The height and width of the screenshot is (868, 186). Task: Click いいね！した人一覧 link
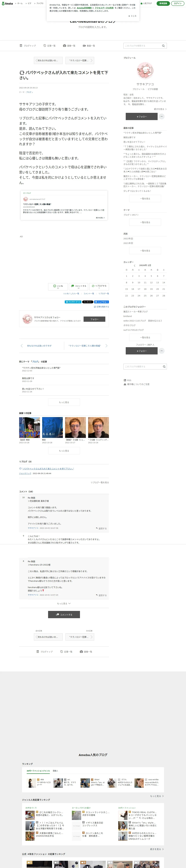[71, 294]
